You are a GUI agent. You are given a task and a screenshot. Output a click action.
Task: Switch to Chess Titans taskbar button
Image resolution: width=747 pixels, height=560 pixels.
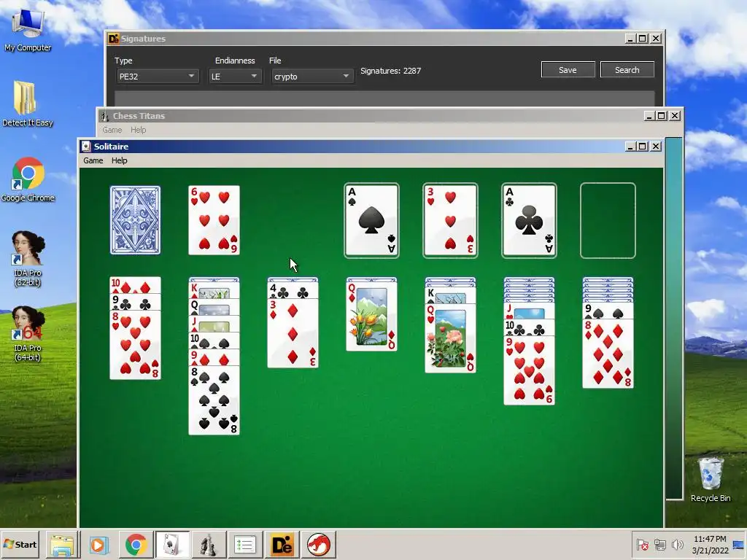tap(208, 545)
